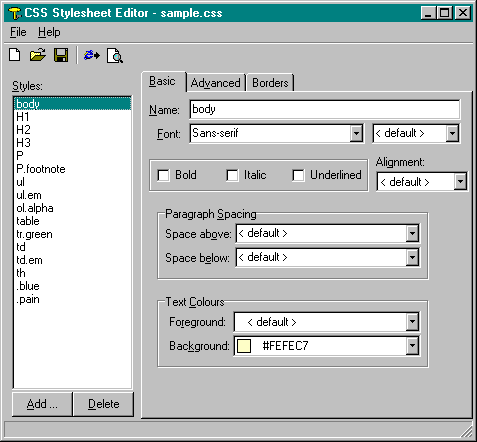Click the app icon in title bar
Image resolution: width=477 pixels, height=442 pixels.
tap(14, 13)
